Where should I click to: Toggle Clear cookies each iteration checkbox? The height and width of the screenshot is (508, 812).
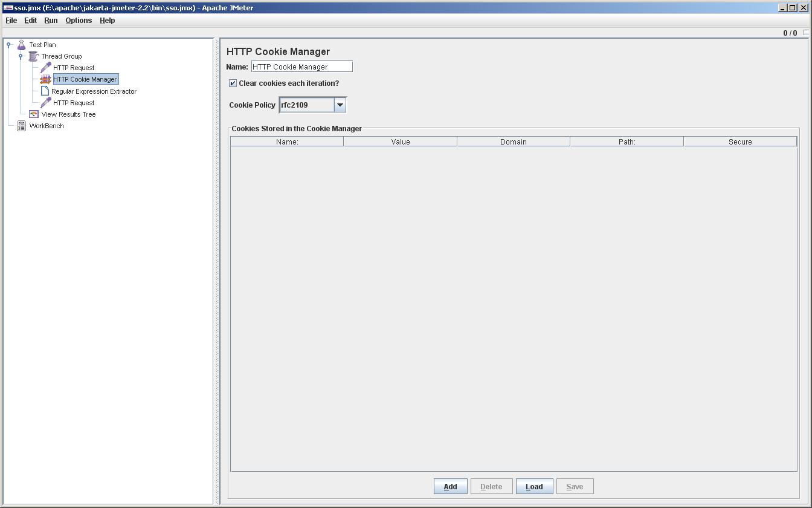click(x=233, y=83)
